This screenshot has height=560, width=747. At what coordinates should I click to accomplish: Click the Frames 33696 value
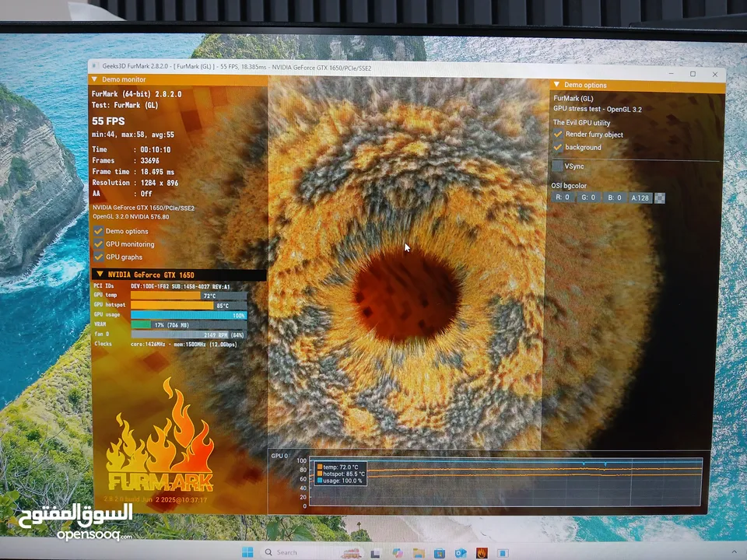pos(150,160)
